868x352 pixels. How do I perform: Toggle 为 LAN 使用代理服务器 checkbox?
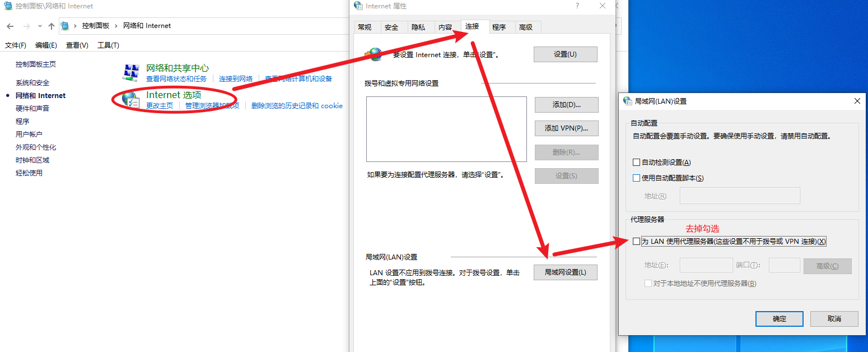click(x=636, y=242)
